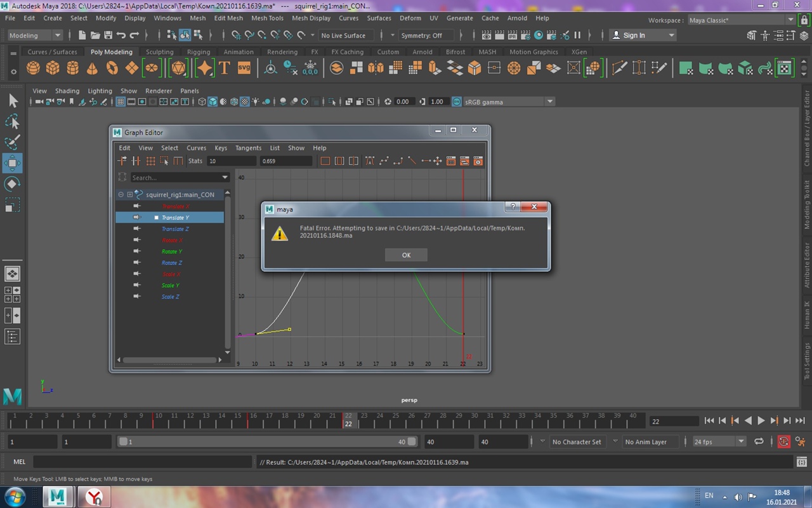Open the Curves menu in the Graph Editor
The height and width of the screenshot is (508, 812).
click(x=196, y=148)
